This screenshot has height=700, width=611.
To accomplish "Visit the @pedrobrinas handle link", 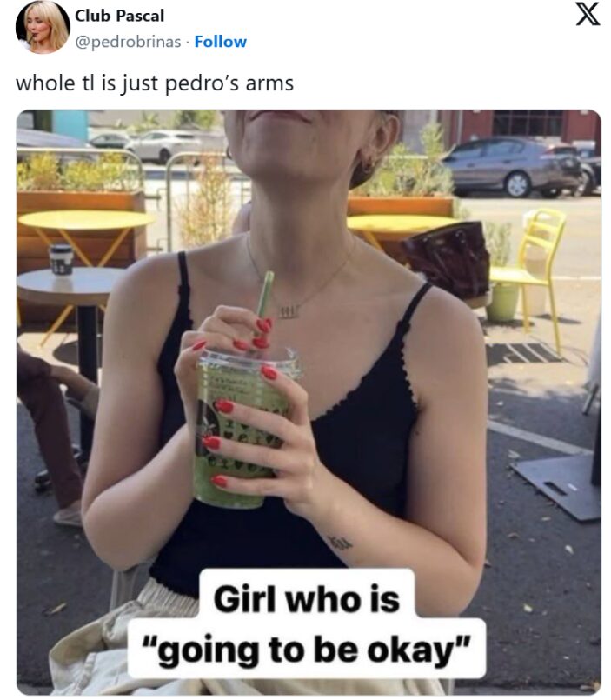I will point(128,42).
